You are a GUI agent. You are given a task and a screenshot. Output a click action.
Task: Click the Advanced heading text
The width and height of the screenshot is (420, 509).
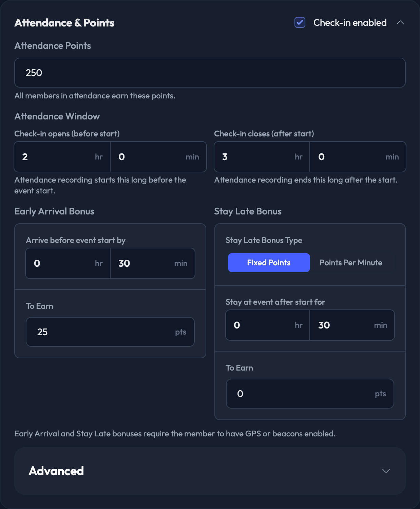pos(56,471)
